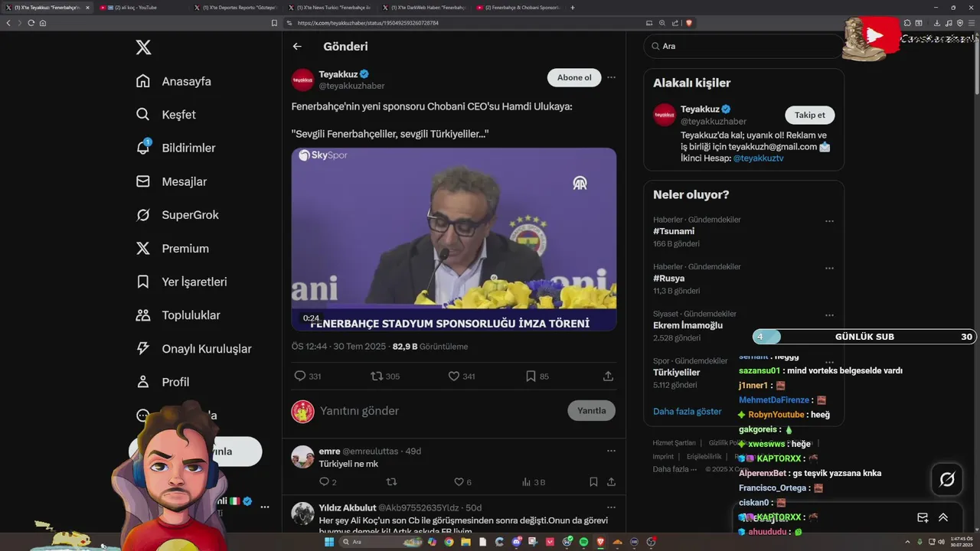Open SuperGrok from sidebar
The image size is (980, 551).
(178, 215)
